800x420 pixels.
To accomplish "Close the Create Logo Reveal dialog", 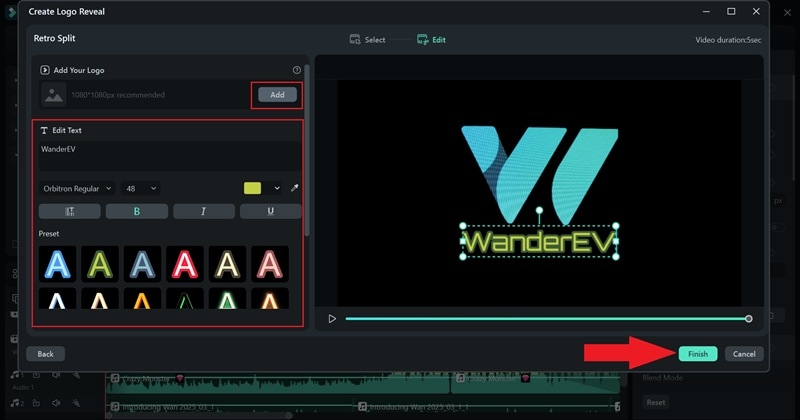I will [x=756, y=11].
